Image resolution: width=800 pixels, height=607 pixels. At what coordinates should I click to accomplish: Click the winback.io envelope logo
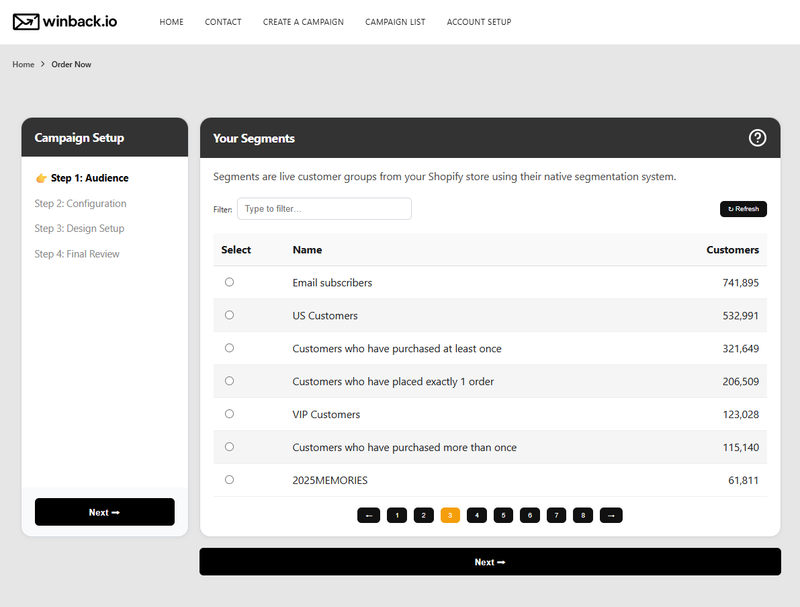pyautogui.click(x=64, y=22)
